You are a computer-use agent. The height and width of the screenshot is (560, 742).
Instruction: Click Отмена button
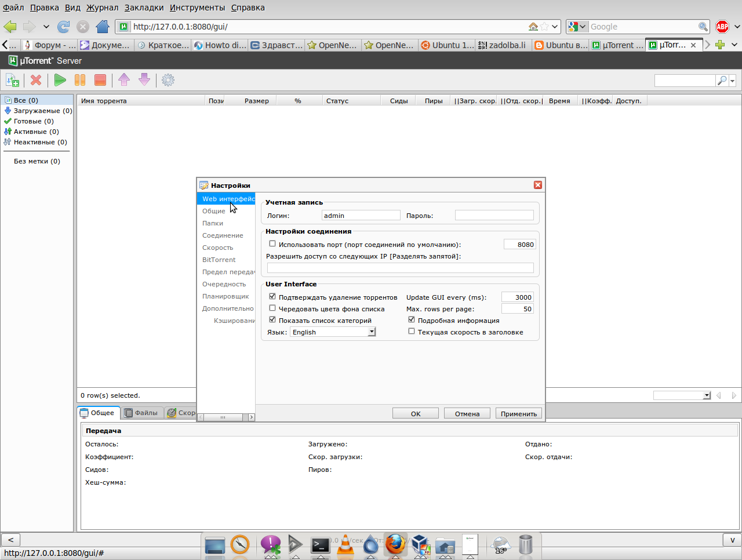pyautogui.click(x=467, y=413)
